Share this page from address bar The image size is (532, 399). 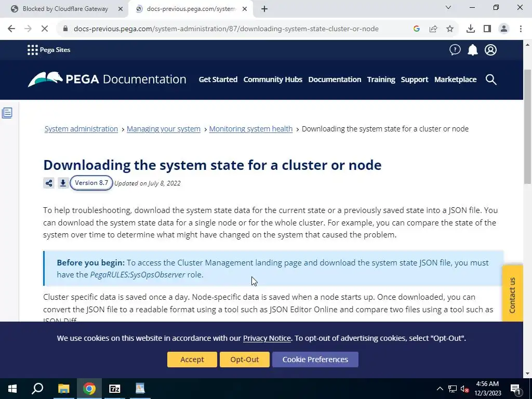433,29
